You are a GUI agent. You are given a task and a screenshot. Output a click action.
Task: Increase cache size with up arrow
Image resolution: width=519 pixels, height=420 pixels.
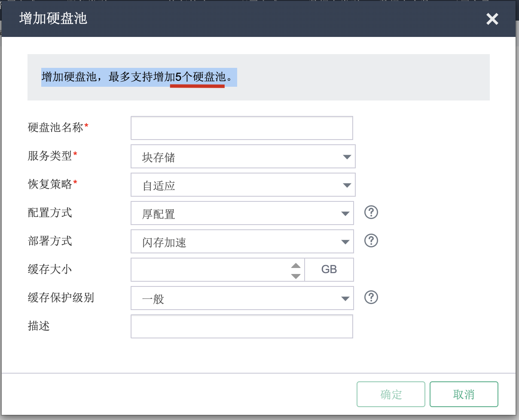[296, 265]
